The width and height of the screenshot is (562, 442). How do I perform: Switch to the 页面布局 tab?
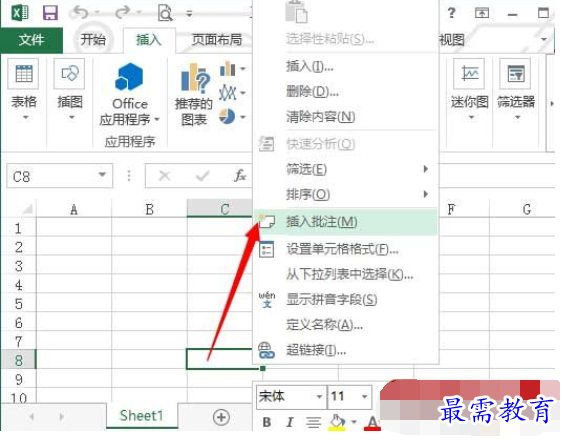pyautogui.click(x=217, y=39)
